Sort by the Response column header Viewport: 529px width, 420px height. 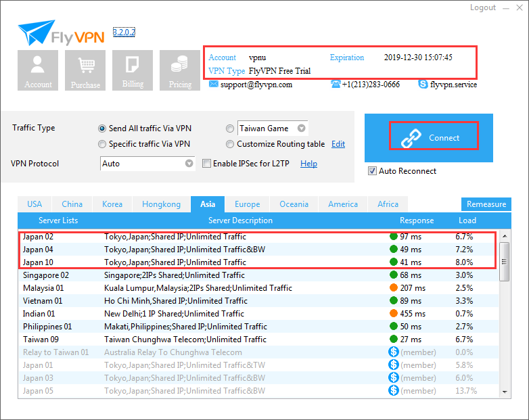coord(417,220)
